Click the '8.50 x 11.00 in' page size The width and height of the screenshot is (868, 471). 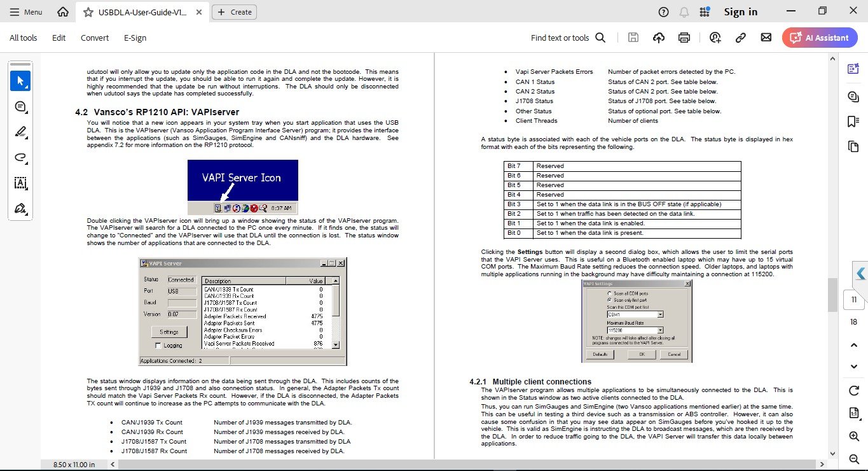74,465
